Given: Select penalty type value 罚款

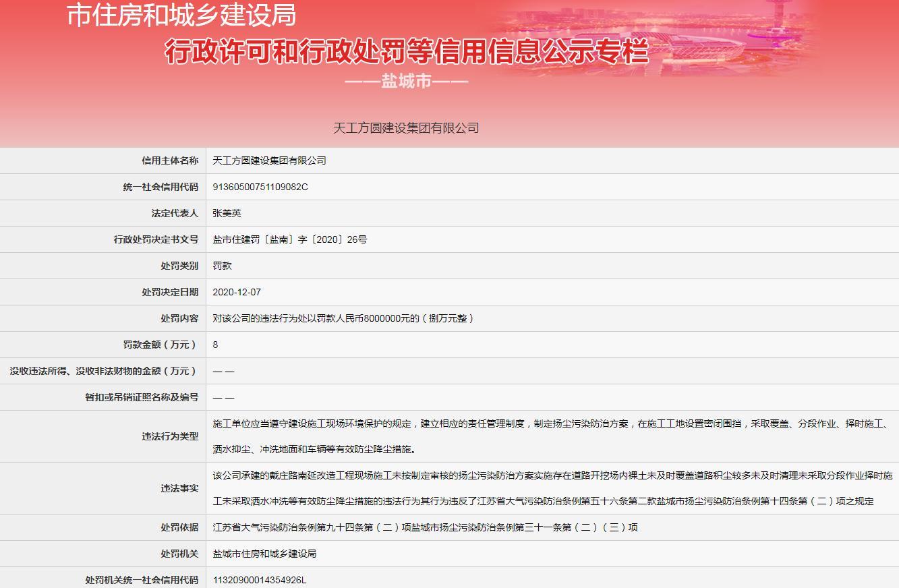Looking at the screenshot, I should [222, 266].
